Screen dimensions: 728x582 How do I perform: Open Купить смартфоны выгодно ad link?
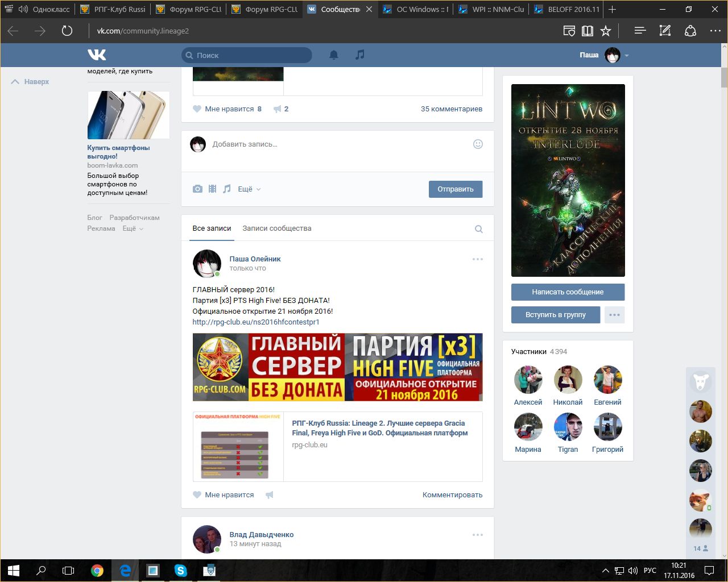[x=118, y=152]
